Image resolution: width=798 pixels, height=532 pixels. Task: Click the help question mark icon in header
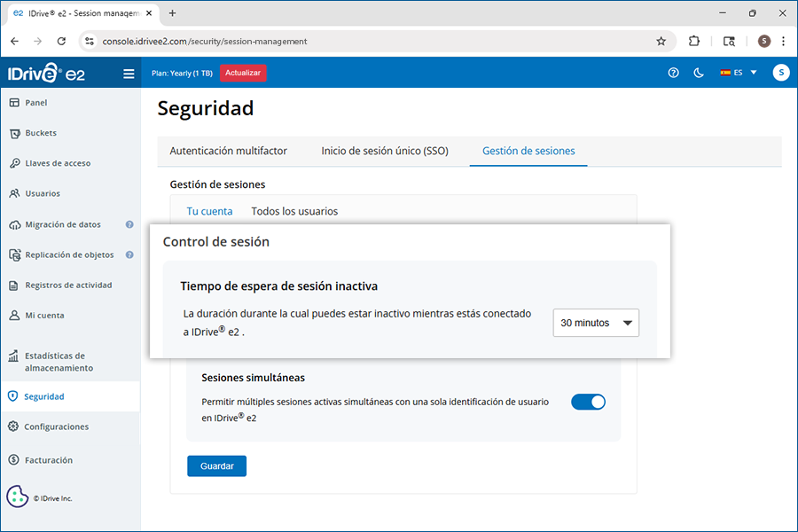click(x=673, y=73)
